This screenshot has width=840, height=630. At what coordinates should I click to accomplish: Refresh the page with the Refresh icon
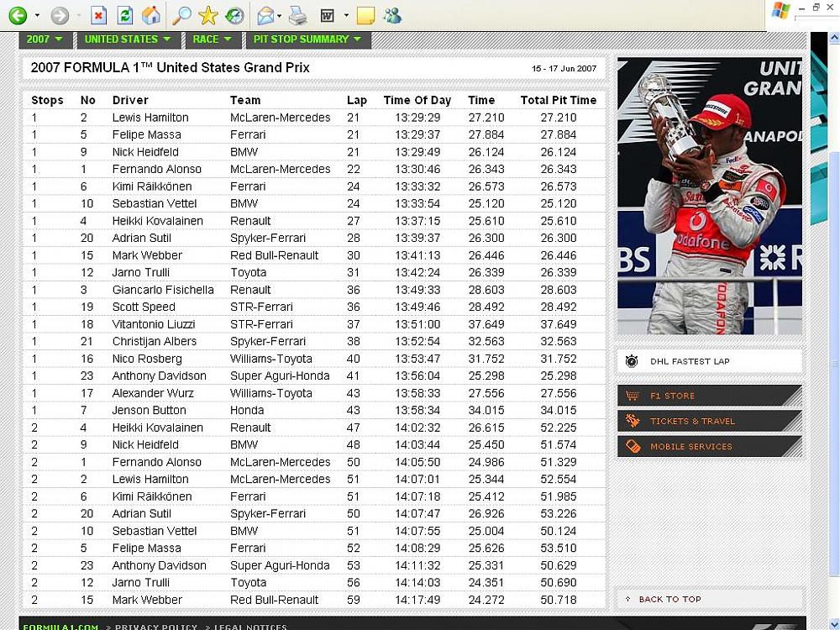(x=124, y=15)
